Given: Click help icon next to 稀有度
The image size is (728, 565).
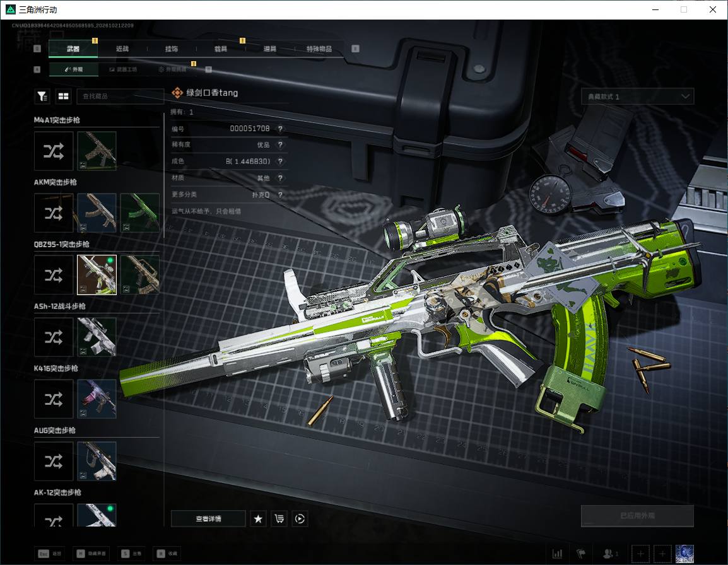Looking at the screenshot, I should [280, 145].
